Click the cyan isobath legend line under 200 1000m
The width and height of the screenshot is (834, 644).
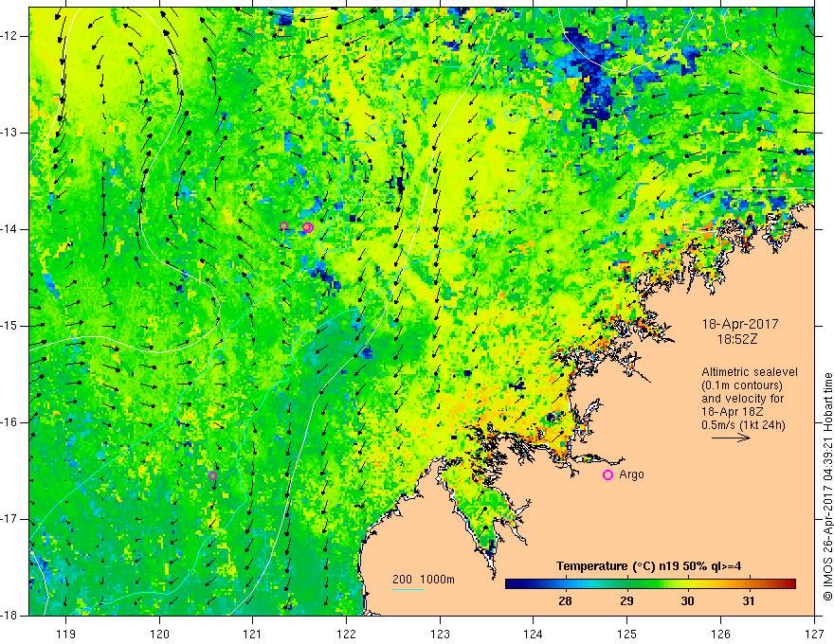point(408,589)
